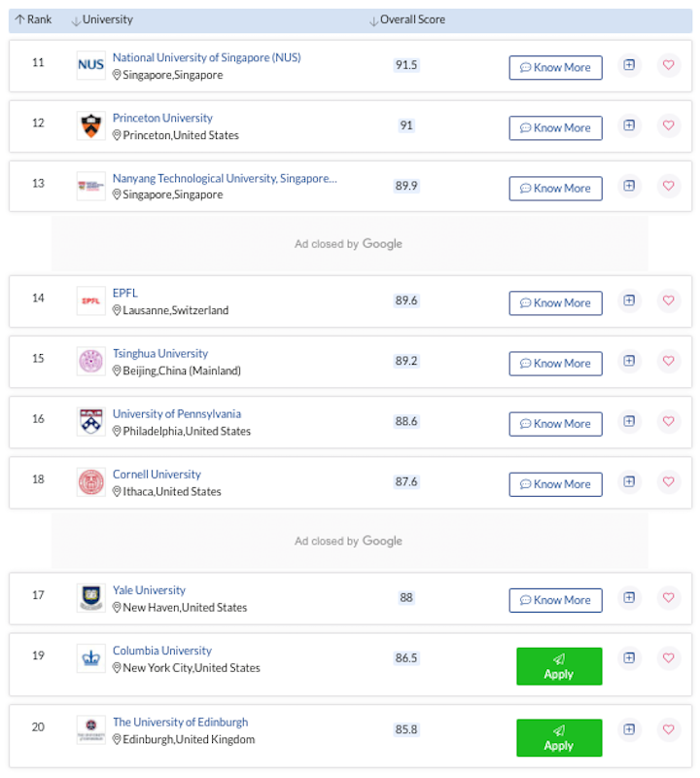Open The University of Edinburgh link

pos(180,722)
